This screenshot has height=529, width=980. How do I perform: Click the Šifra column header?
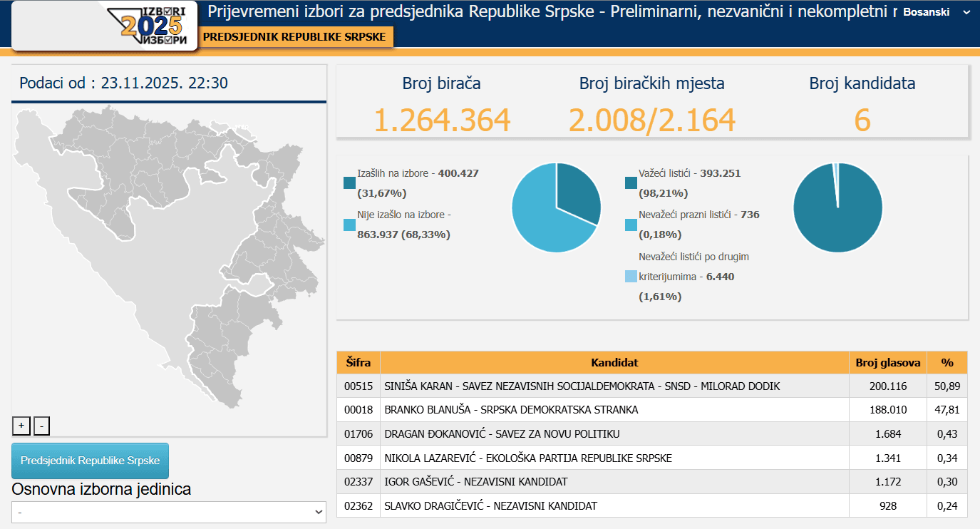click(358, 363)
